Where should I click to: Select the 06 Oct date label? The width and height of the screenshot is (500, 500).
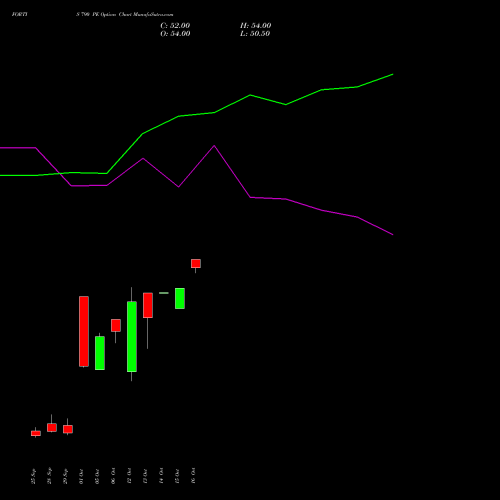click(x=113, y=476)
